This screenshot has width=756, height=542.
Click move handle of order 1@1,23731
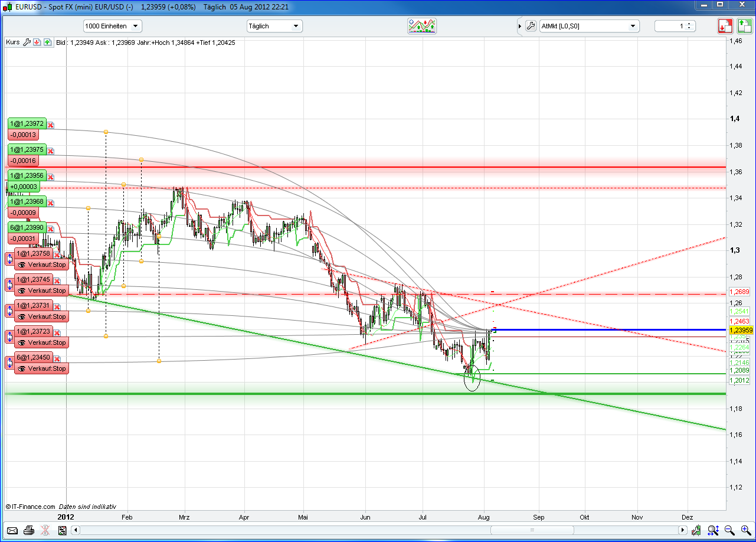(x=9, y=311)
